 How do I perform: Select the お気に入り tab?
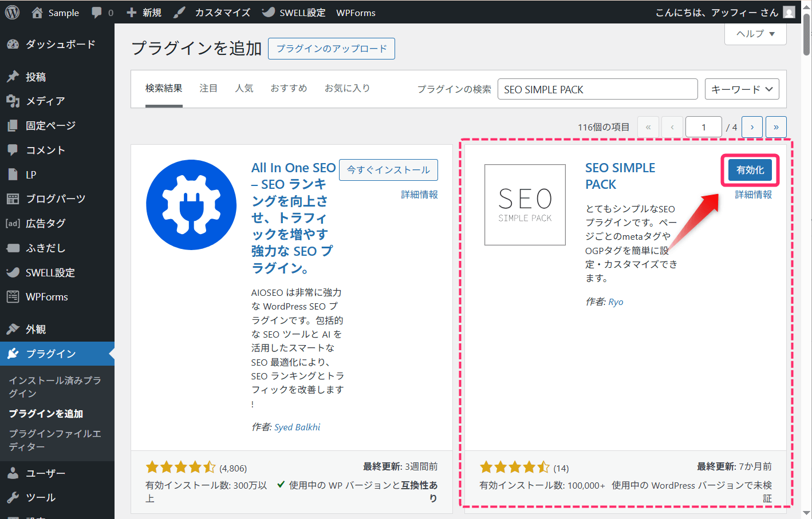(348, 89)
